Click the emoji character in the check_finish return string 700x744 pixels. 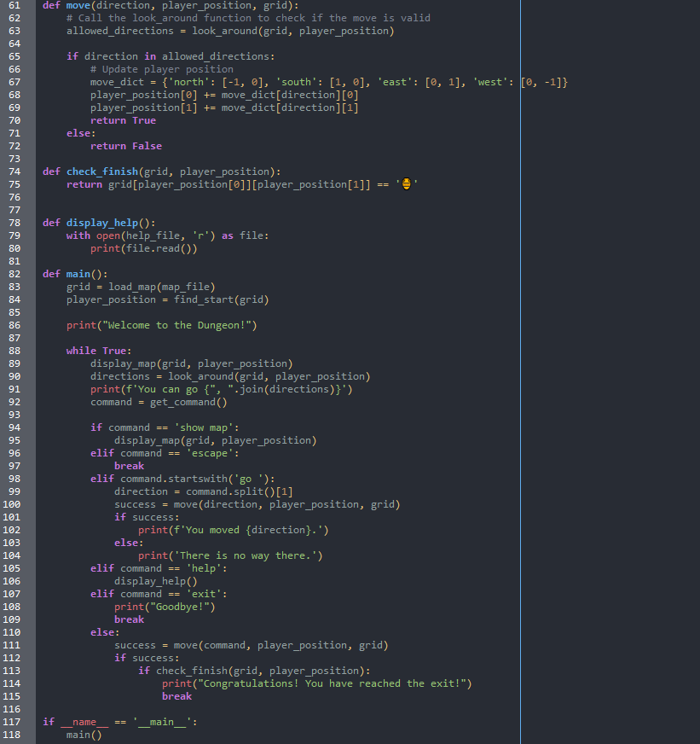405,183
